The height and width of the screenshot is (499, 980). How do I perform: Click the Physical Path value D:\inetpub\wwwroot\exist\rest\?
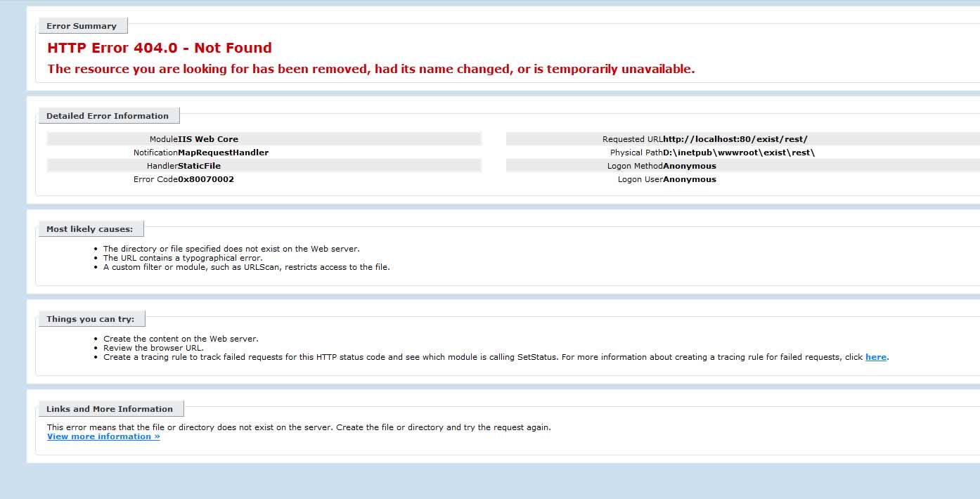(x=739, y=153)
